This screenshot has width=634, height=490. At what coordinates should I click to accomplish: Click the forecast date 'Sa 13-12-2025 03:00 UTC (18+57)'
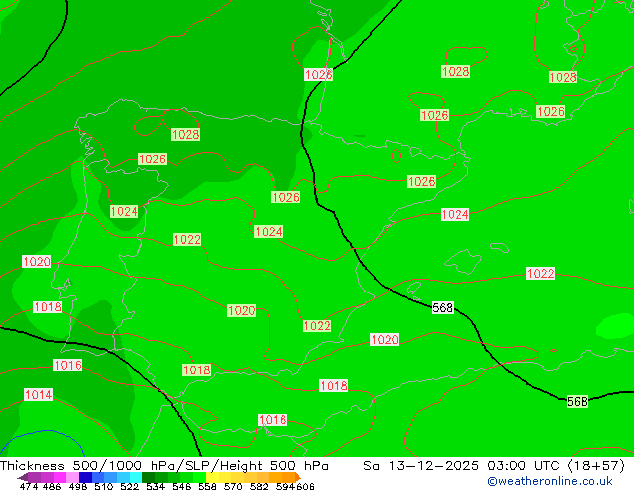[494, 466]
